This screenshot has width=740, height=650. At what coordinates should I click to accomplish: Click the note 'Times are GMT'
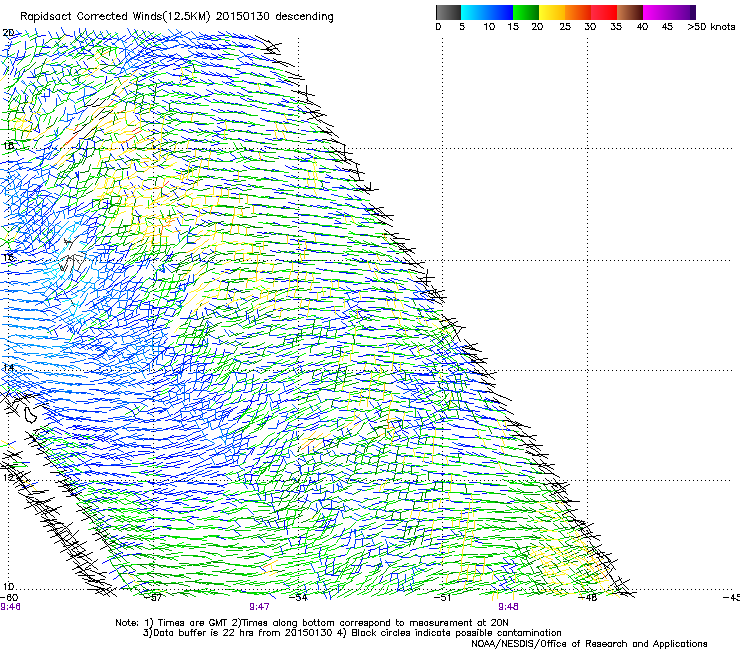point(193,623)
